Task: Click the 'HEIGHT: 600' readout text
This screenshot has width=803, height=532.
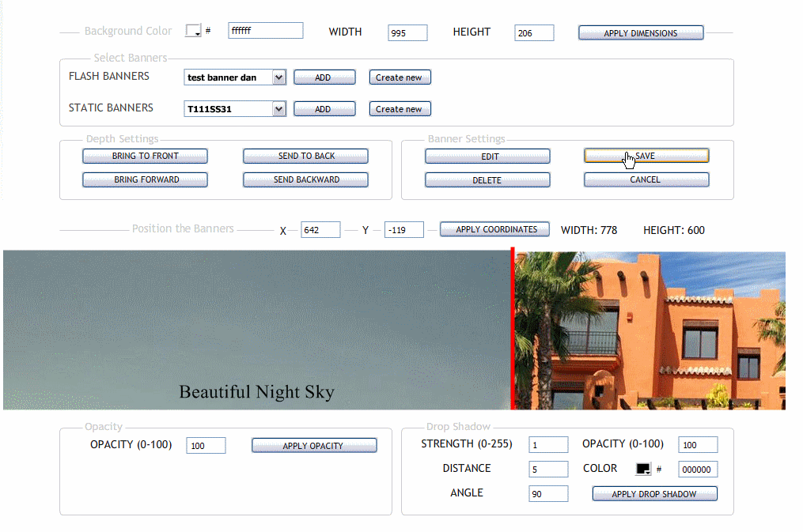Action: [674, 230]
